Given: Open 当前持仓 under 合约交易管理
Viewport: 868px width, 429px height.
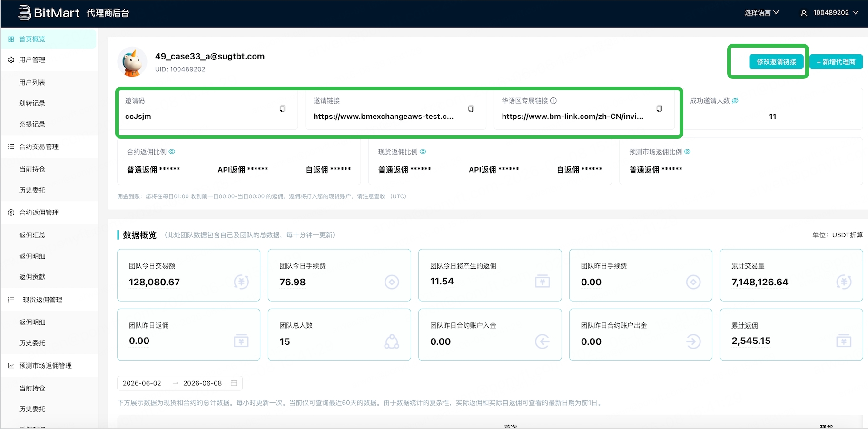Looking at the screenshot, I should click(x=32, y=169).
